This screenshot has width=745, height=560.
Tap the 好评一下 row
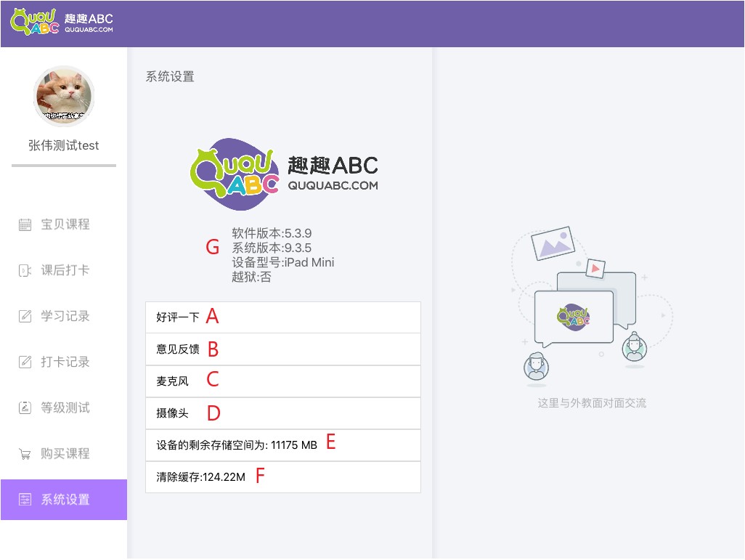[x=282, y=317]
